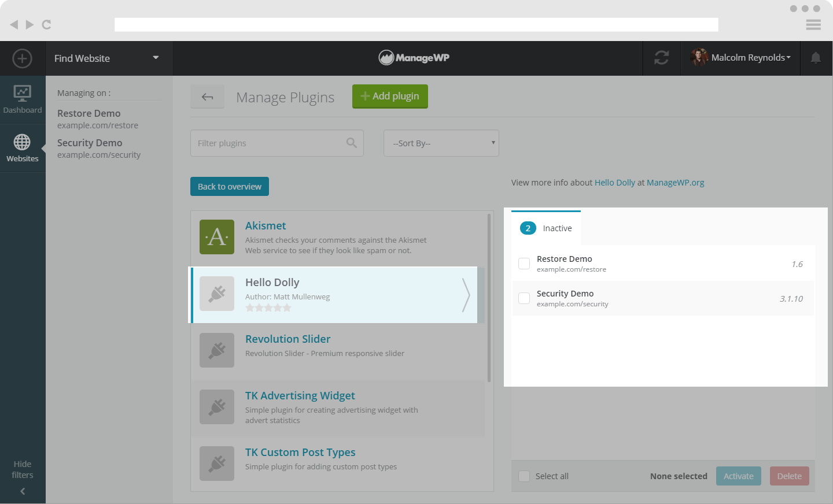The height and width of the screenshot is (504, 833).
Task: Click the back arrow button
Action: point(208,97)
